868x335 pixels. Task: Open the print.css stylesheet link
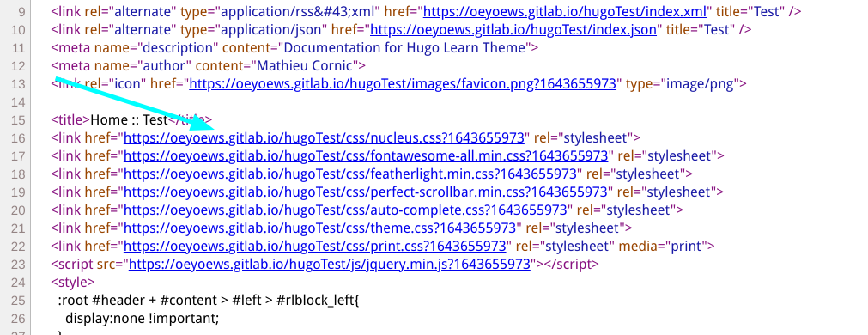(x=314, y=247)
